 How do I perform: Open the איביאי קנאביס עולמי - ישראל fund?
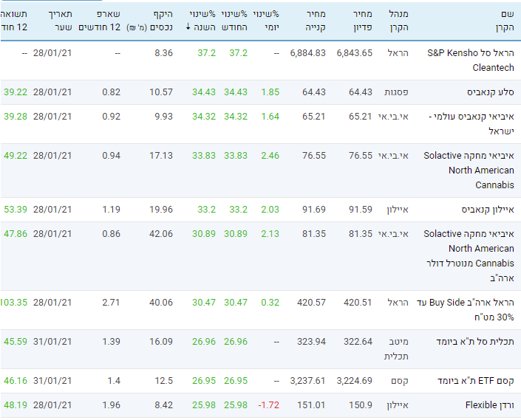471,124
